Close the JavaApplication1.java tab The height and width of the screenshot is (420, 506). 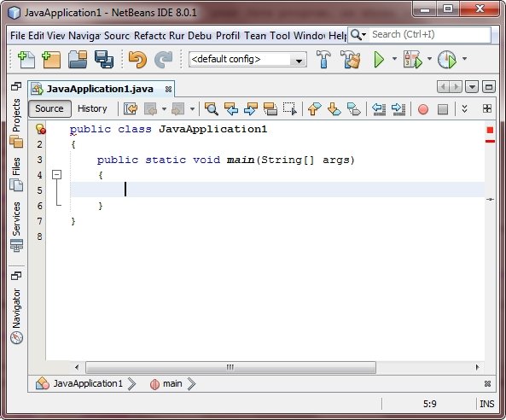[168, 89]
